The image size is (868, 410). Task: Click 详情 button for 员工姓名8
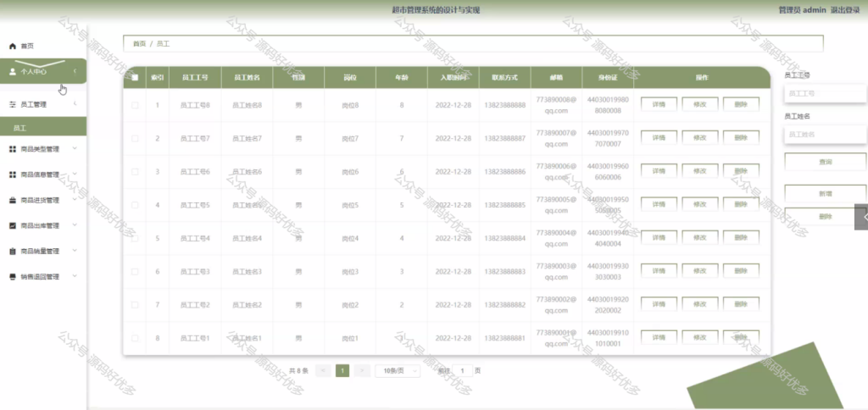(659, 104)
